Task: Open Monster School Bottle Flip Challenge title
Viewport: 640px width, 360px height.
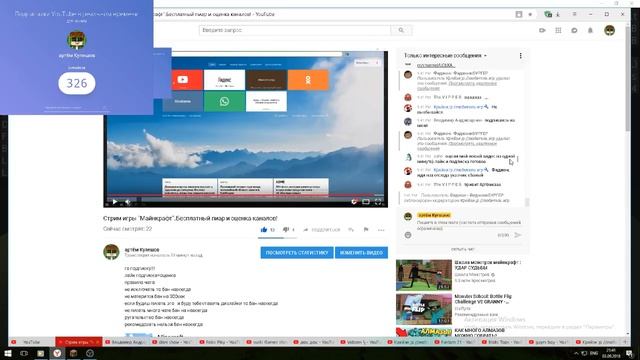Action: pyautogui.click(x=483, y=299)
